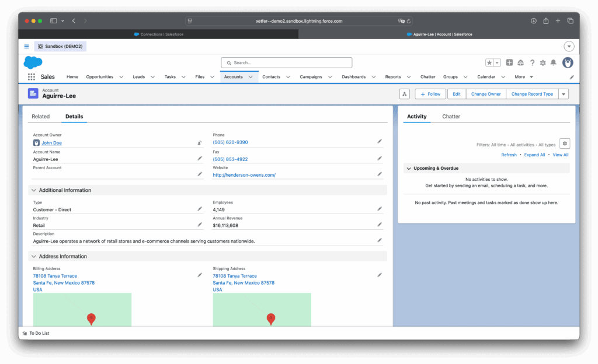The height and width of the screenshot is (364, 598).
Task: Open the Help question mark icon
Action: click(x=532, y=63)
